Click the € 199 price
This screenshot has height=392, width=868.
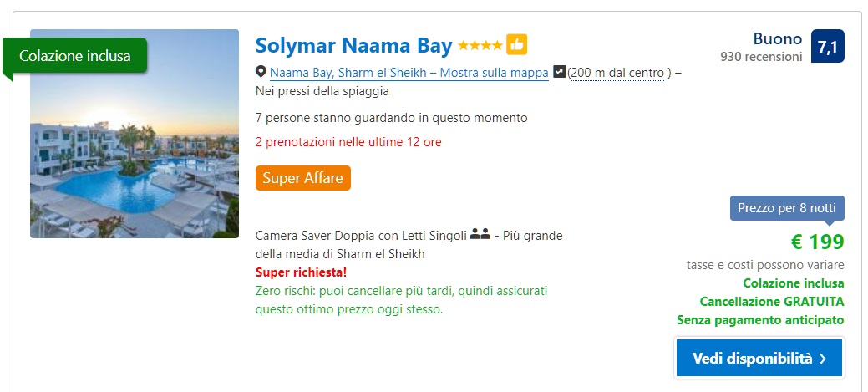(818, 242)
